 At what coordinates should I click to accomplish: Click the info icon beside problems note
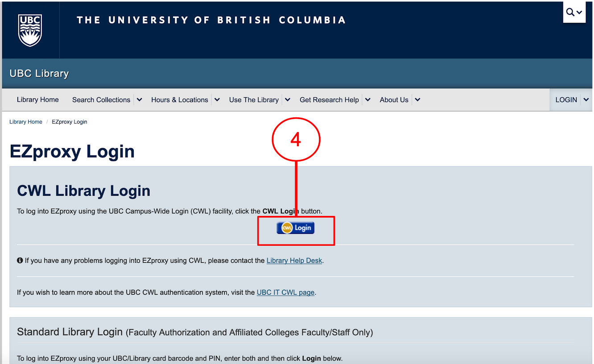pos(20,261)
